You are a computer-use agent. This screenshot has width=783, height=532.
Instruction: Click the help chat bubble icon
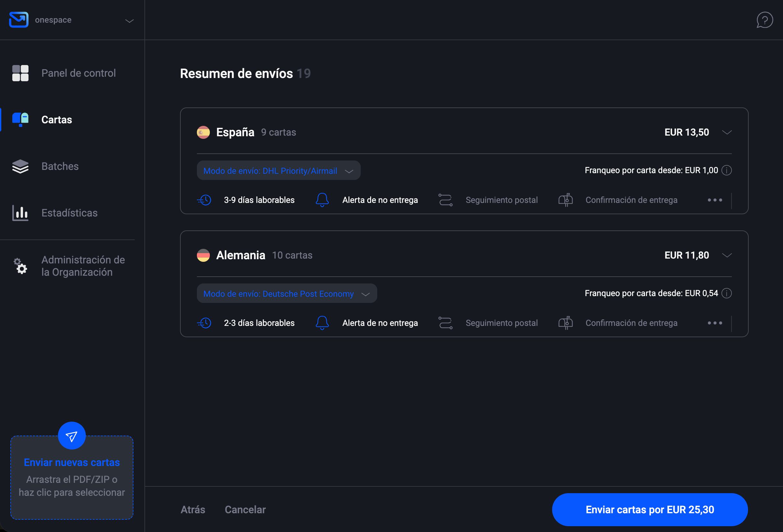pyautogui.click(x=765, y=20)
